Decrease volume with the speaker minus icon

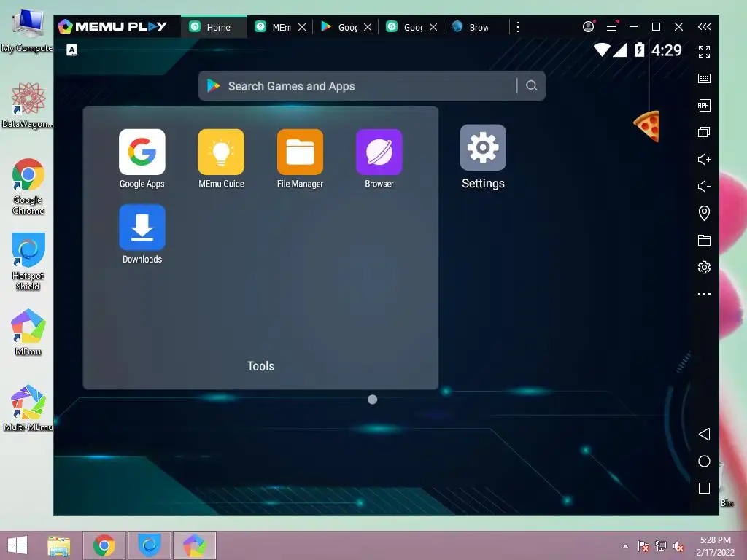click(704, 186)
